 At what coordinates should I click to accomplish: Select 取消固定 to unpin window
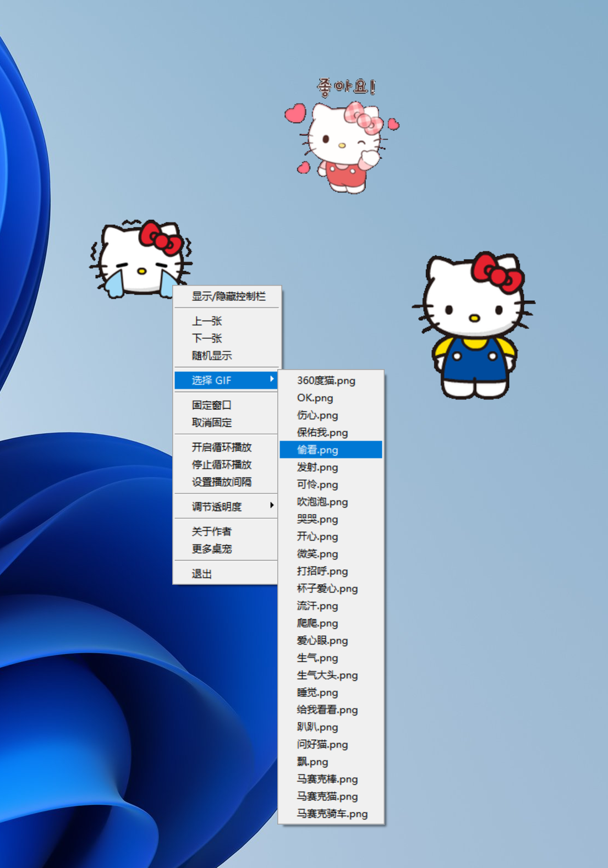click(211, 422)
